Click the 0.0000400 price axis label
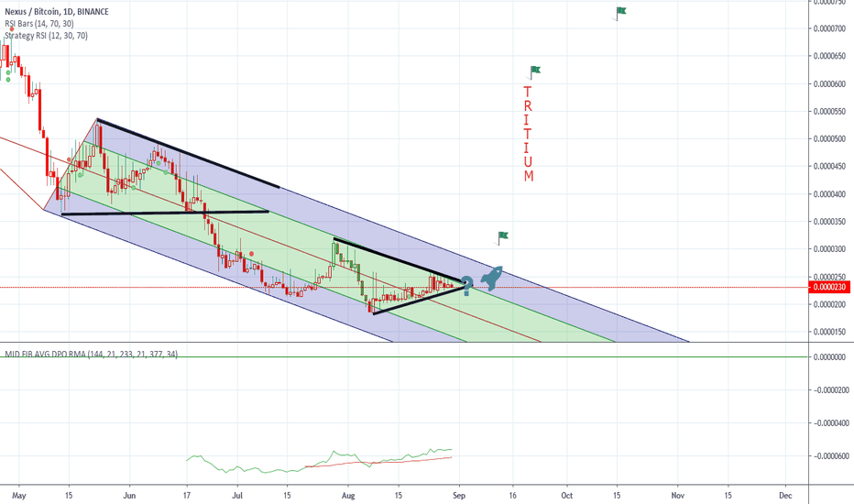Viewport: 854px width, 504px height. coord(829,194)
